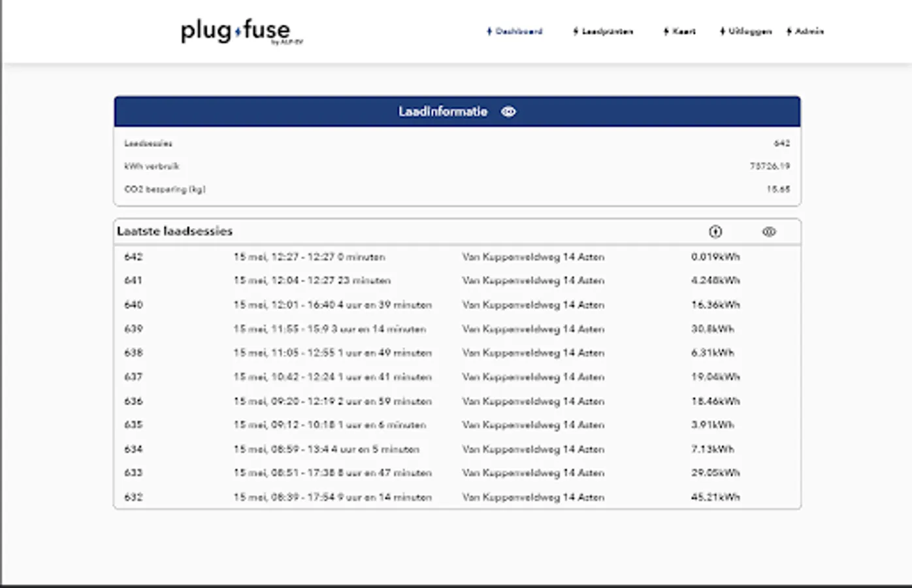Image resolution: width=912 pixels, height=588 pixels.
Task: Select session number 639
Action: point(133,329)
